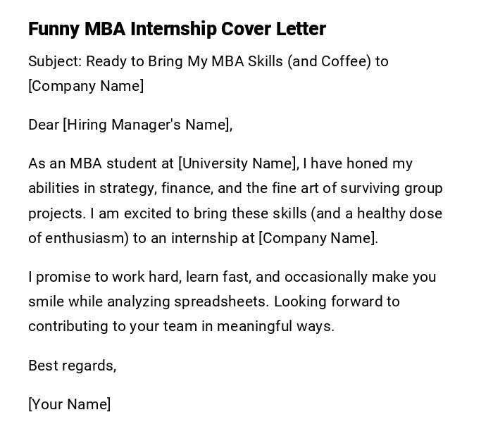
Task: Select the [Company Name] placeholder ending the first paragraph
Action: [317, 237]
